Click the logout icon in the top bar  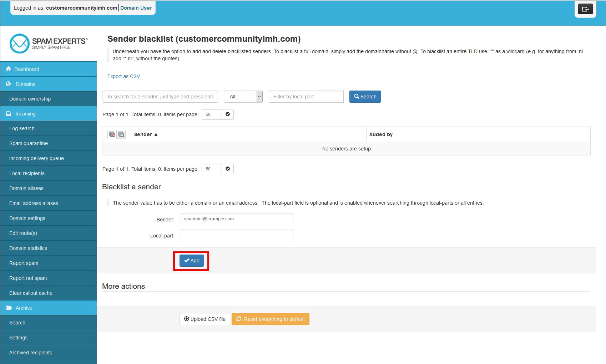coord(585,9)
